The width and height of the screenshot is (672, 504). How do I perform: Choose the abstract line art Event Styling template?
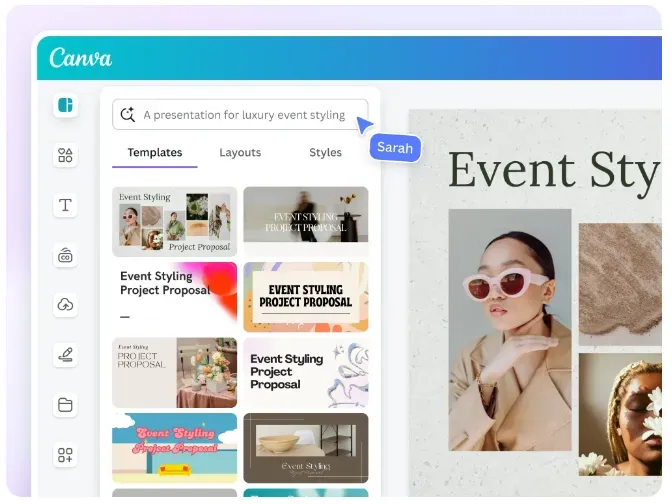coord(306,372)
